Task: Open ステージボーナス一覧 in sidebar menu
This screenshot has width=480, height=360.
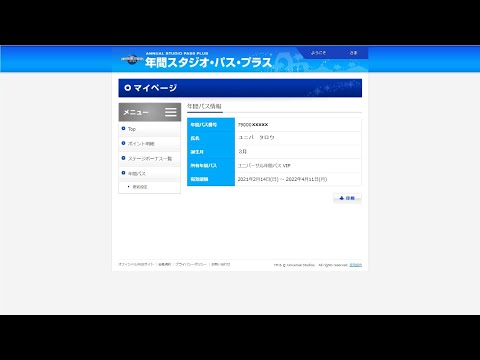Action: click(x=150, y=159)
